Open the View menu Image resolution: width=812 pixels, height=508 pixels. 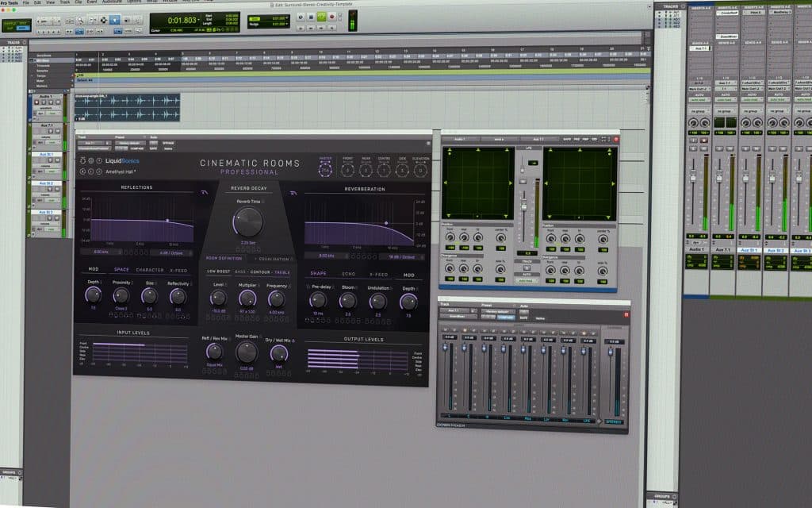[50, 2]
